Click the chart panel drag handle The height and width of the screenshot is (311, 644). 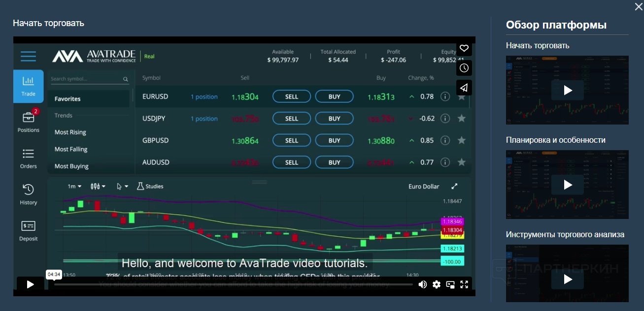[259, 182]
